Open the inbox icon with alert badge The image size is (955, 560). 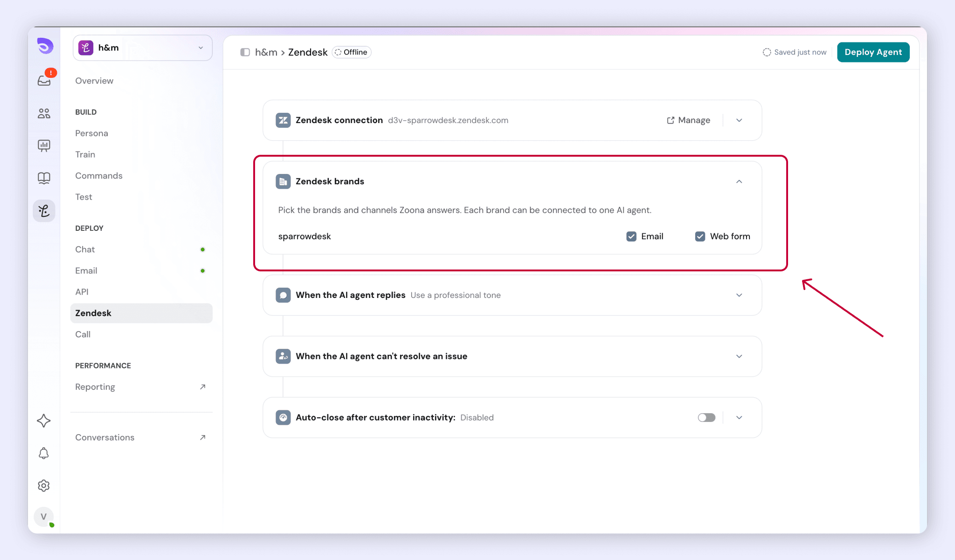[x=44, y=80]
